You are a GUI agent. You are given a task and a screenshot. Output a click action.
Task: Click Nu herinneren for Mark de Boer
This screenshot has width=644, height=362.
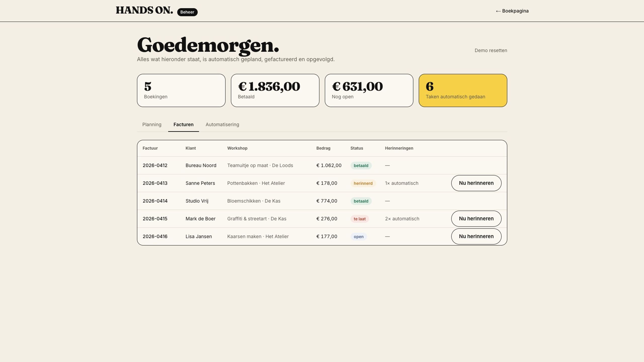tap(476, 218)
